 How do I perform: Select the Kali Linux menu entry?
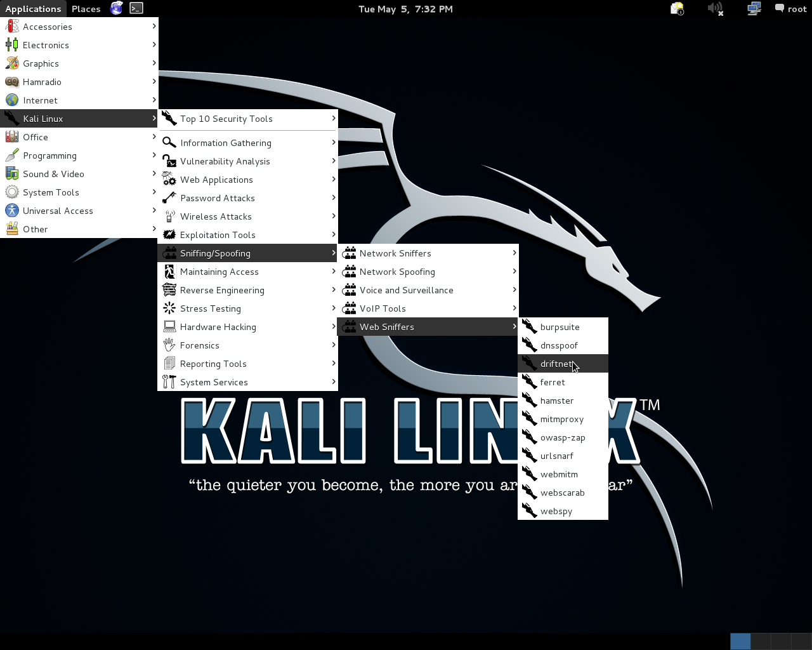click(x=79, y=119)
